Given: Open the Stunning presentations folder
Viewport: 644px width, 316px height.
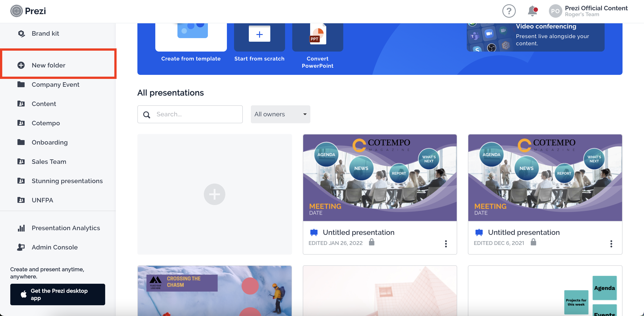Looking at the screenshot, I should [x=67, y=181].
